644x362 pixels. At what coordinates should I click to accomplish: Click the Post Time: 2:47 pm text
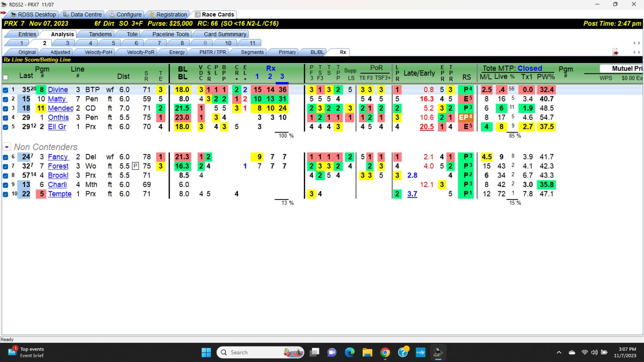tap(612, 24)
